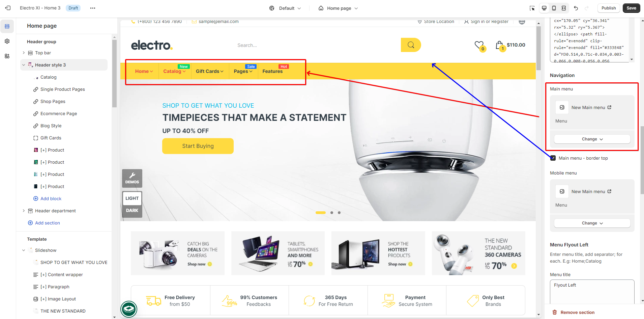The height and width of the screenshot is (319, 644).
Task: Open the Home page template dropdown
Action: (338, 8)
